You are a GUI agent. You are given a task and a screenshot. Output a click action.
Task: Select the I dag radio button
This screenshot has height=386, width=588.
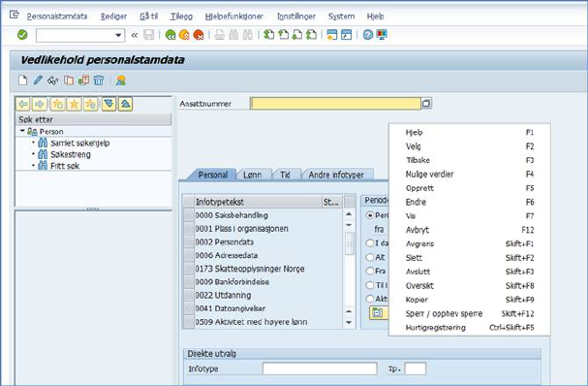click(x=370, y=242)
